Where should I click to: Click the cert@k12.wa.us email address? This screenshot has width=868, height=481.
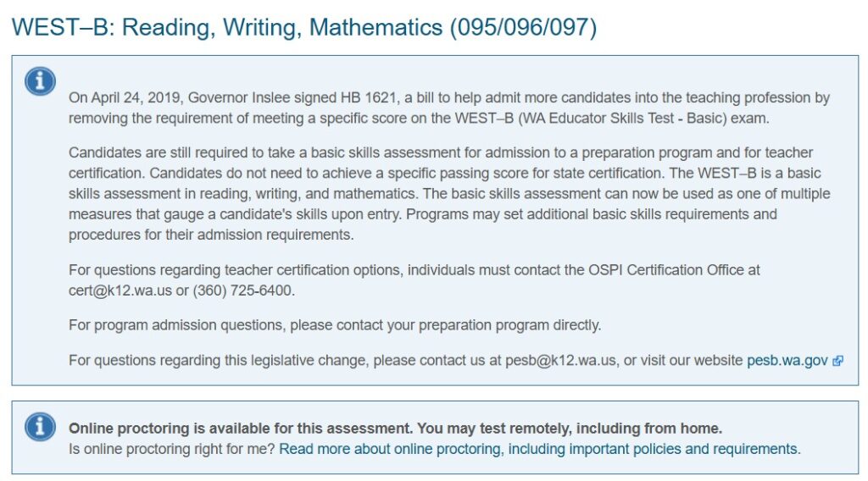pos(120,290)
